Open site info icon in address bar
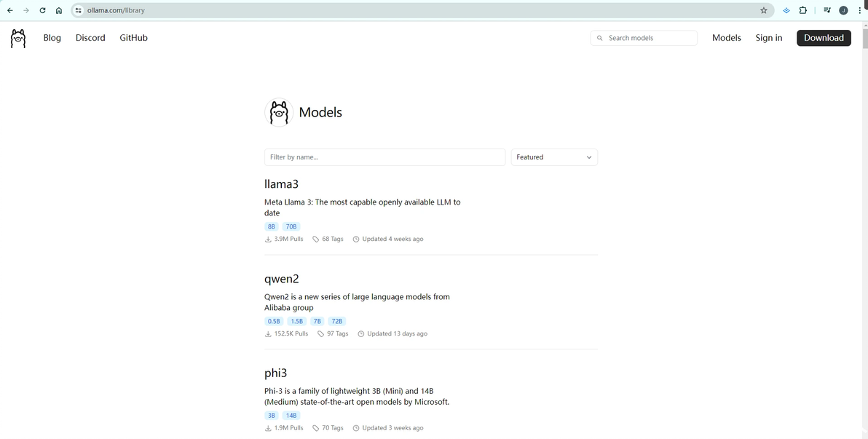The width and height of the screenshot is (868, 439). pyautogui.click(x=79, y=10)
